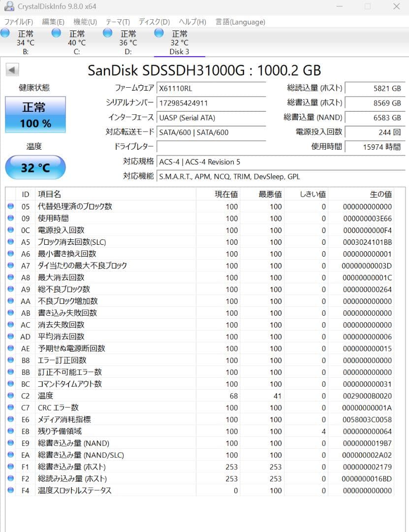Click status dot for attribute C2 温度
Viewport: 409px width, 532px height.
tap(10, 396)
